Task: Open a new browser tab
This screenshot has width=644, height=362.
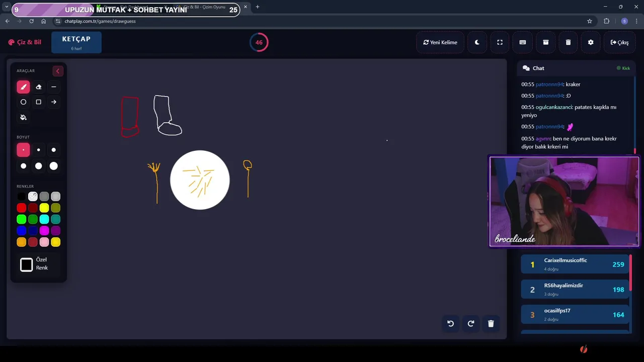Action: coord(257,7)
